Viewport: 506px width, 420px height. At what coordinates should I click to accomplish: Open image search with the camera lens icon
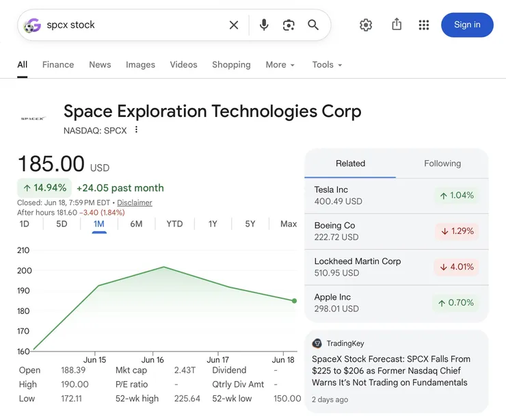289,25
